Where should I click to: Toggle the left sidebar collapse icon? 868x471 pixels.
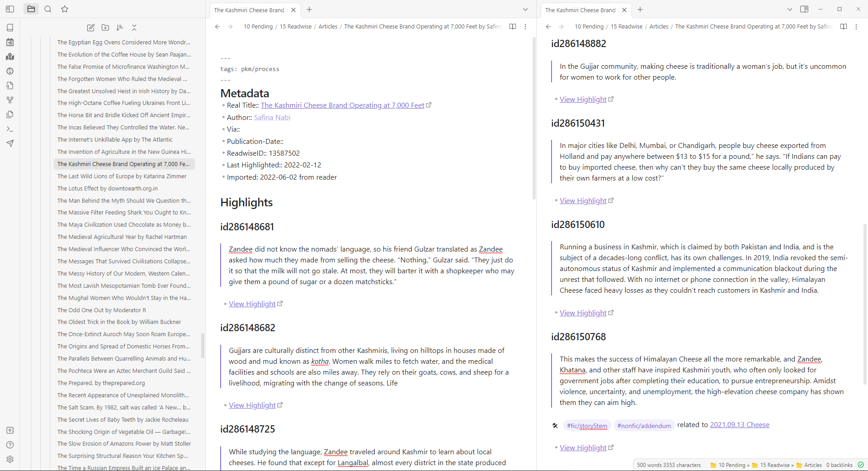[10, 9]
